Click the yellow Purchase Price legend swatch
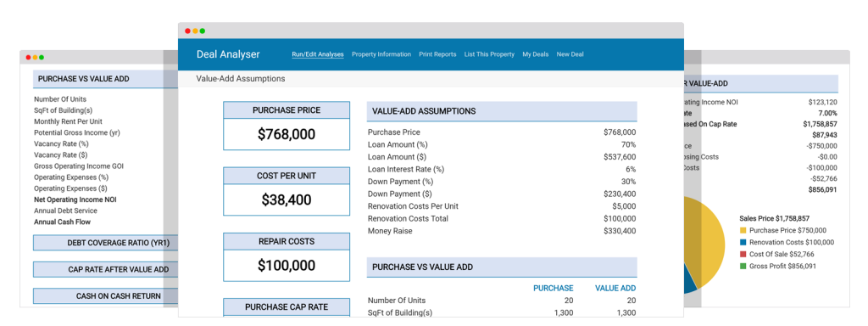Viewport: 868px width, 326px height. coord(743,230)
